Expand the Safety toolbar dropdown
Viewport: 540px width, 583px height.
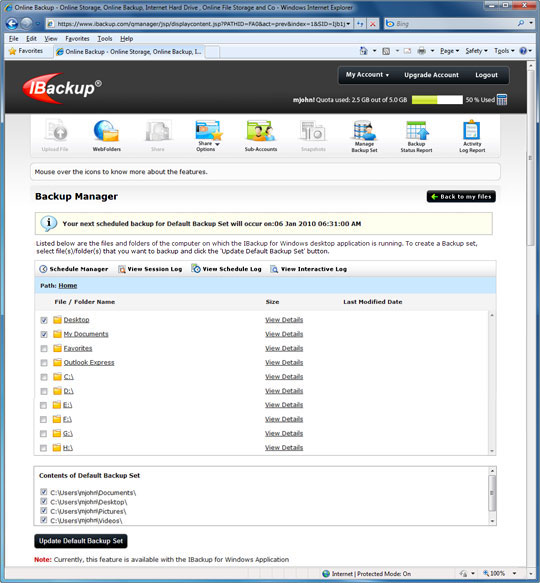(476, 51)
